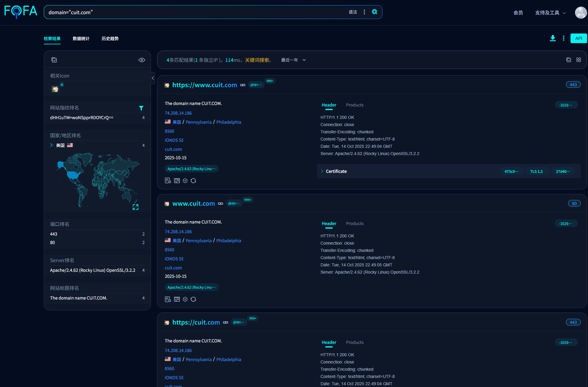Screen dimensions: 588x387
Task: Open the more options menu beside API
Action: point(564,38)
